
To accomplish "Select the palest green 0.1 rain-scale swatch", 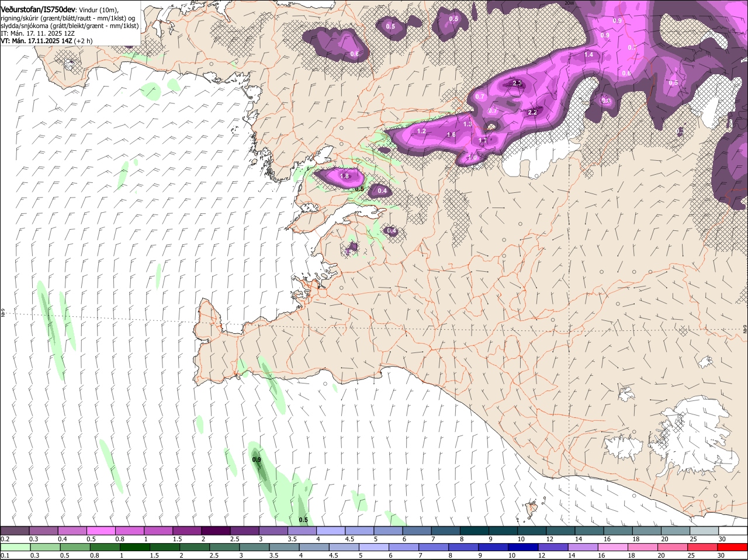I will pyautogui.click(x=15, y=547).
